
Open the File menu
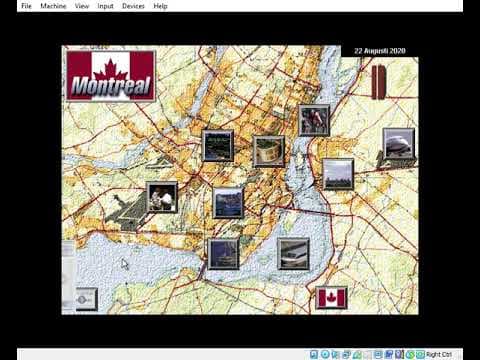click(26, 6)
